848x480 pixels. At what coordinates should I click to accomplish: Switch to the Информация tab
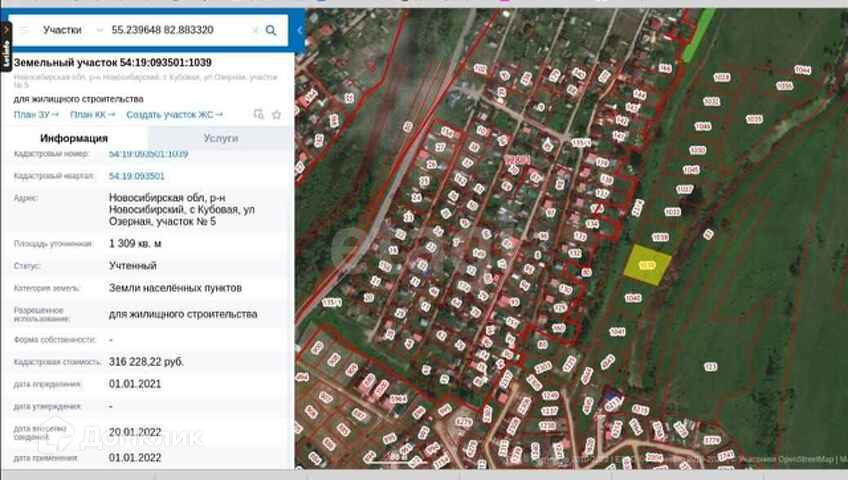(74, 138)
